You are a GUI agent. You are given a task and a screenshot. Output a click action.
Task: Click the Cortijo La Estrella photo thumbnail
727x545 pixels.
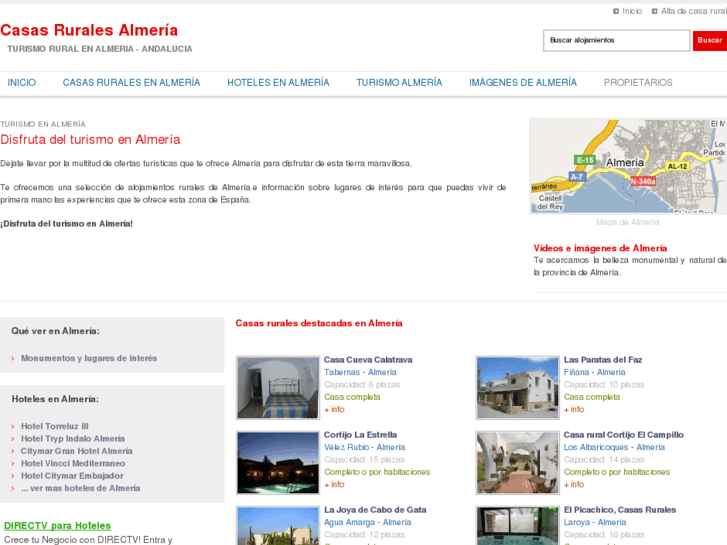click(x=278, y=463)
